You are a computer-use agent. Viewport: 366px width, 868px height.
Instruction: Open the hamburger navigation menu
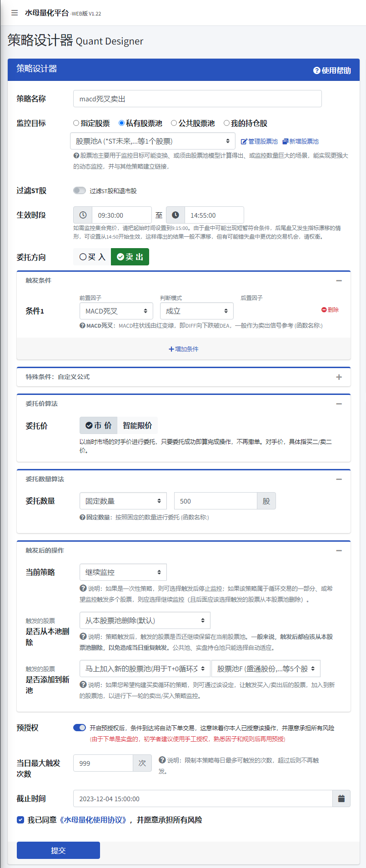tap(15, 13)
